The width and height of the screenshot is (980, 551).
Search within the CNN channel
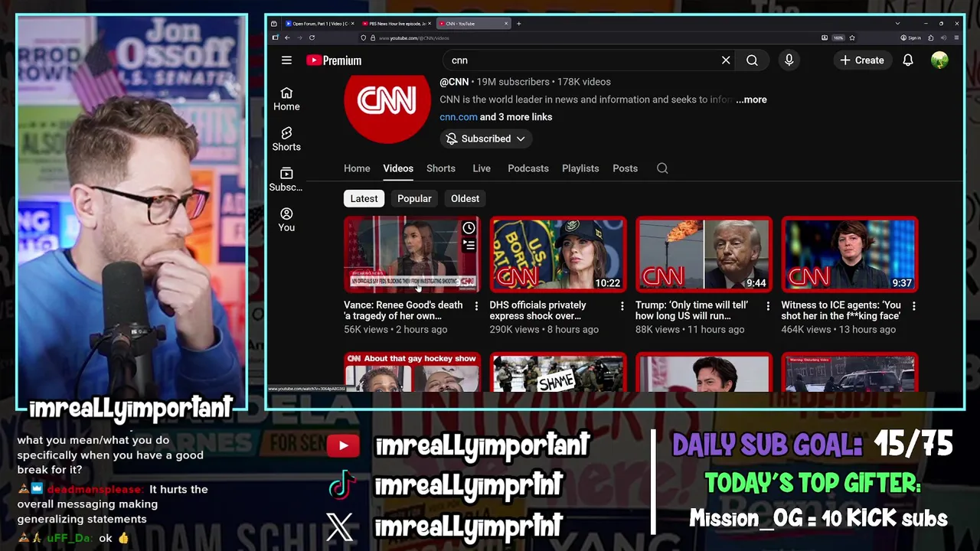pyautogui.click(x=662, y=168)
